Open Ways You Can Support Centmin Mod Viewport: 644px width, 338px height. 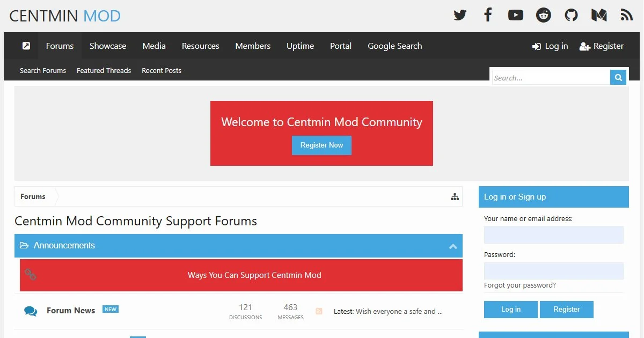(254, 275)
